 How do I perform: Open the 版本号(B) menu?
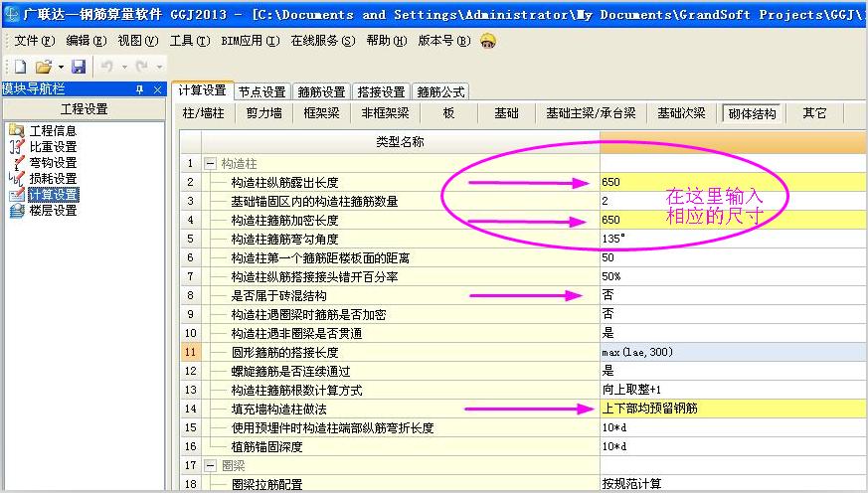click(x=444, y=41)
